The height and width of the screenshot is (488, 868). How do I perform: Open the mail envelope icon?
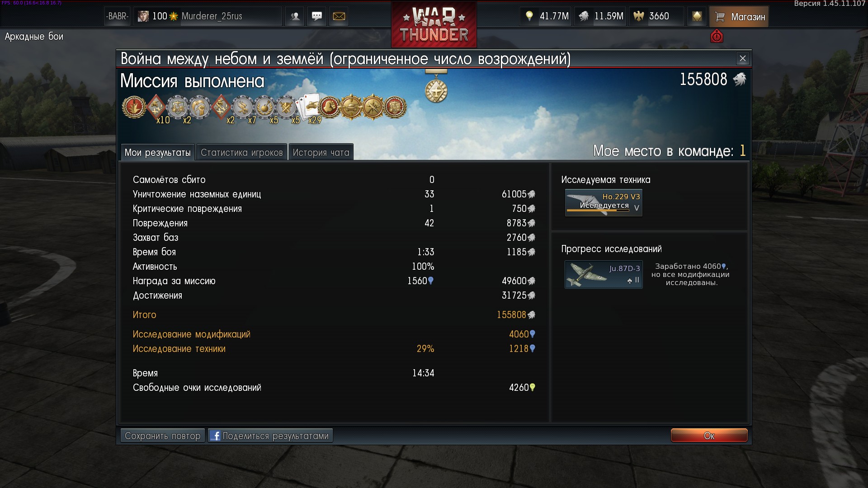(x=339, y=16)
